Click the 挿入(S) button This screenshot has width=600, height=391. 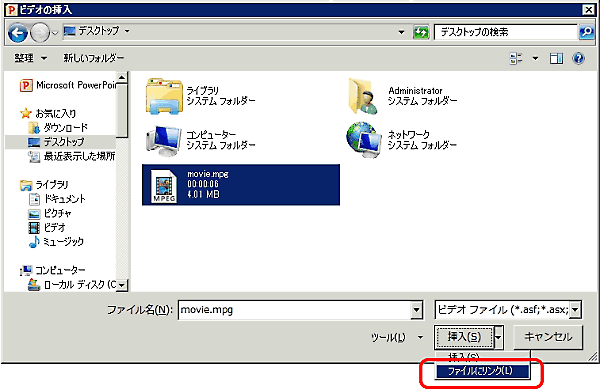[464, 337]
